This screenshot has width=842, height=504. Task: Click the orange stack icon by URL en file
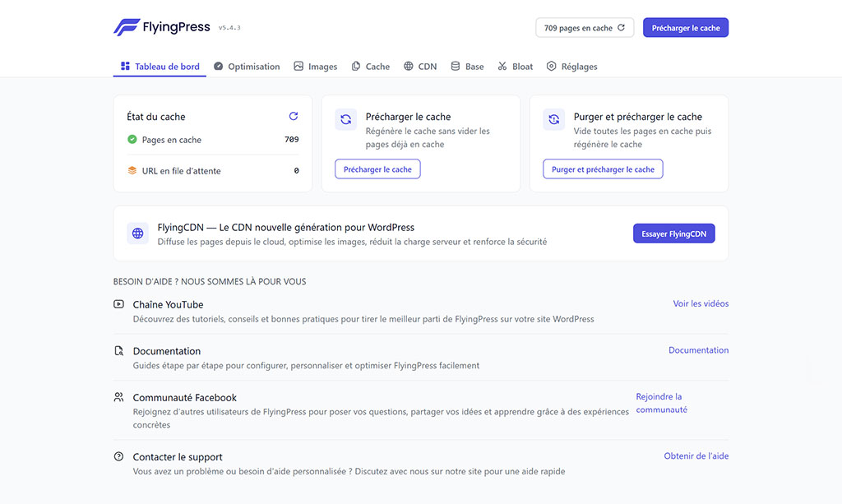pos(132,171)
